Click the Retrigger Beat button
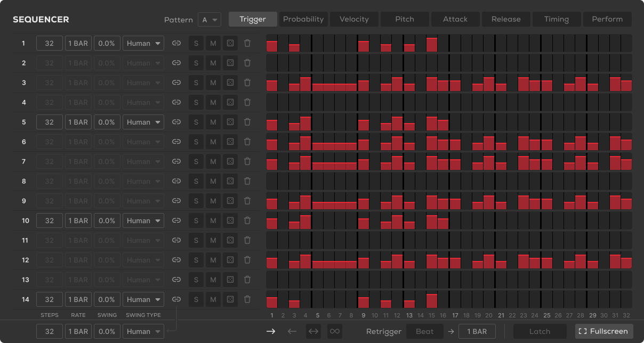644x343 pixels. [424, 331]
